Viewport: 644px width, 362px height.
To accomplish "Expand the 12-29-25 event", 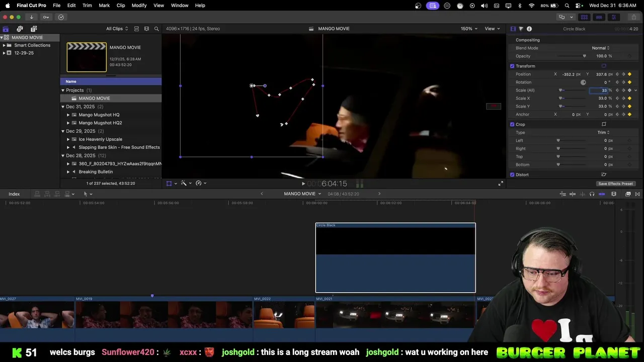I will coord(4,53).
